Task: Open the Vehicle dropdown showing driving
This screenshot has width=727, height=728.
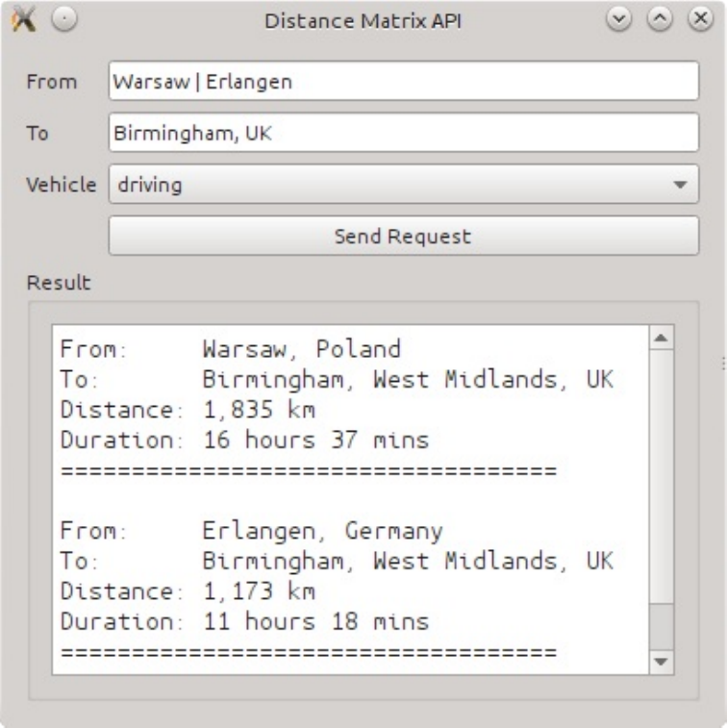Action: point(404,184)
